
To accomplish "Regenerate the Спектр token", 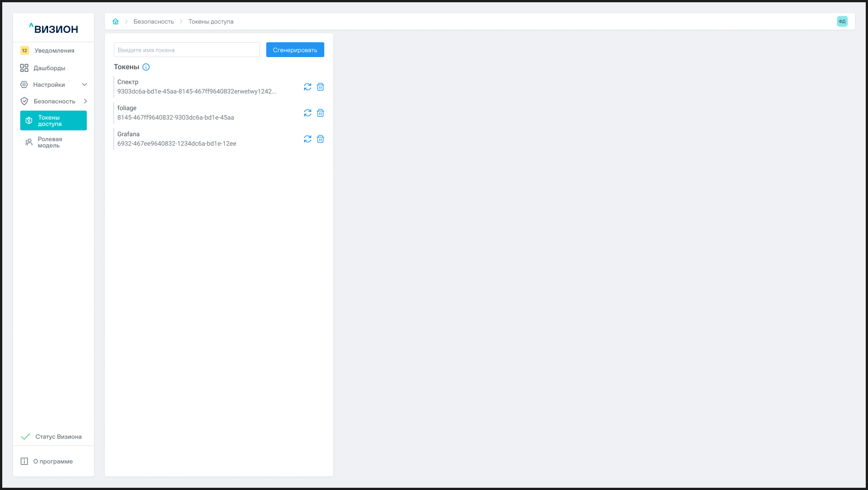I will point(307,87).
